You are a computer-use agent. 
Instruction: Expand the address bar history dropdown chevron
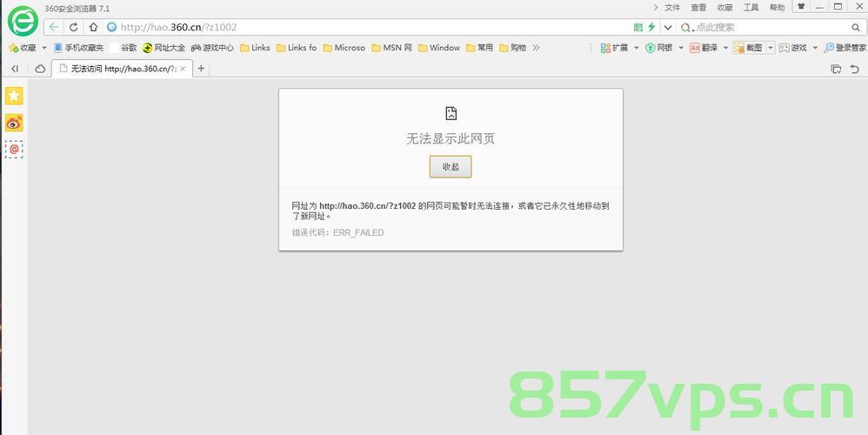pyautogui.click(x=668, y=28)
